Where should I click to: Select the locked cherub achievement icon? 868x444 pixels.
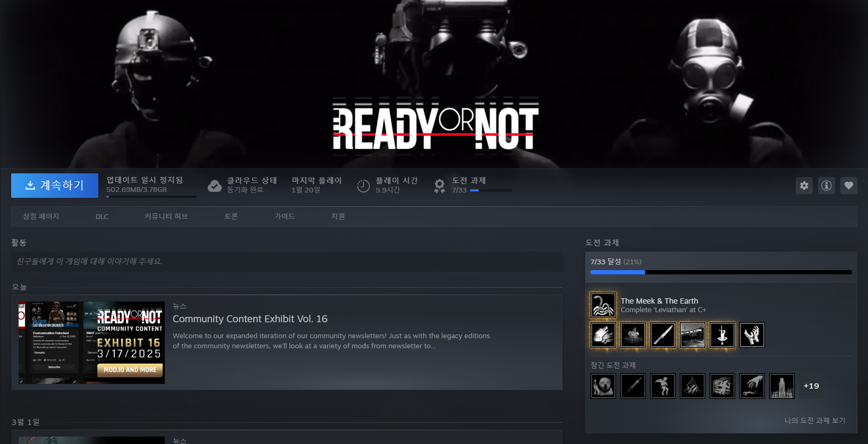click(663, 386)
